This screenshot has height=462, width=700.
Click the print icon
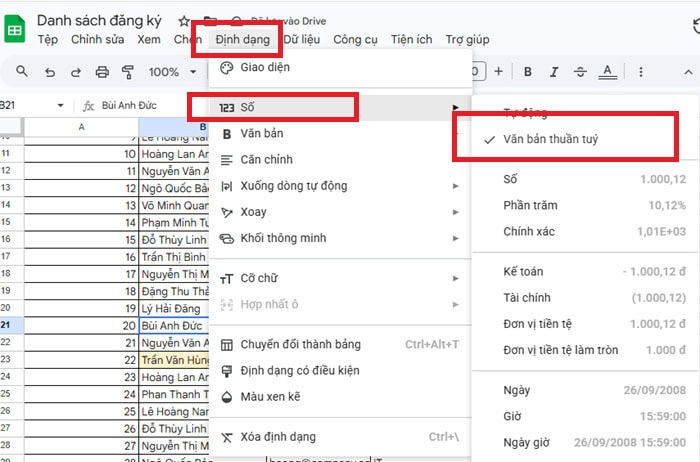click(101, 72)
